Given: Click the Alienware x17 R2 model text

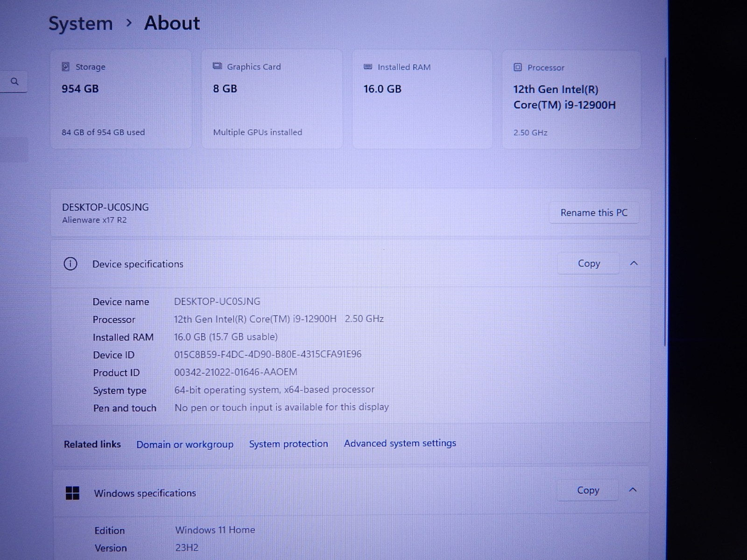Looking at the screenshot, I should pyautogui.click(x=94, y=220).
